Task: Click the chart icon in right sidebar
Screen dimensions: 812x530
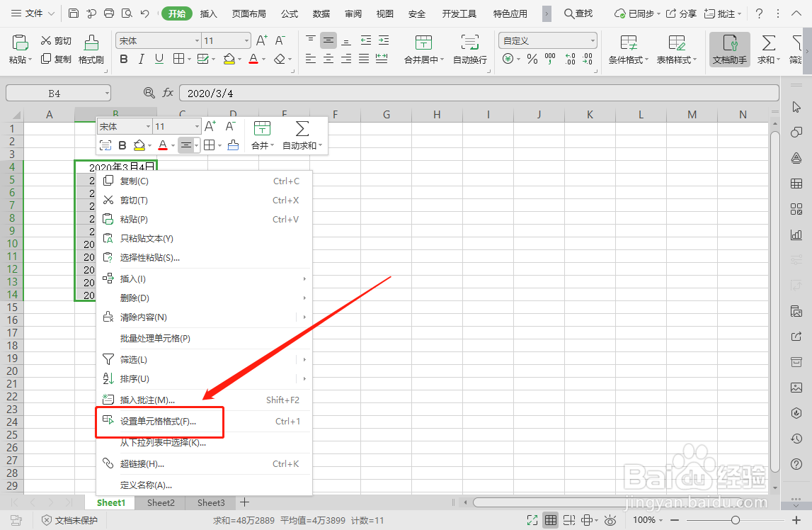Action: [x=797, y=234]
